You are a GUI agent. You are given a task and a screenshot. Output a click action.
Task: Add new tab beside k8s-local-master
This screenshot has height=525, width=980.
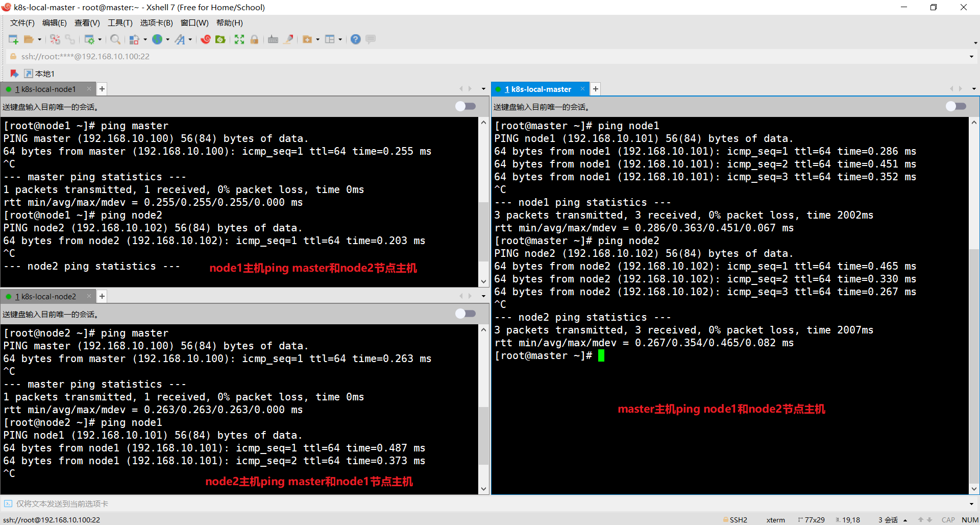coord(595,89)
